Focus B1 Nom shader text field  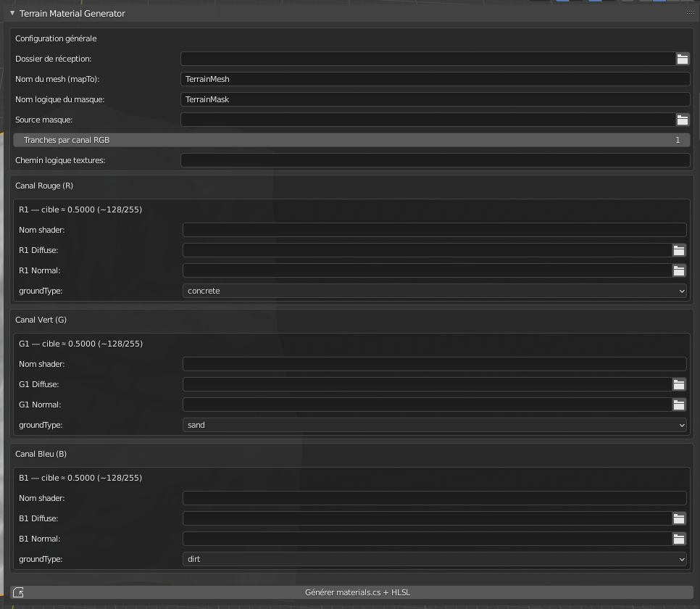(434, 498)
